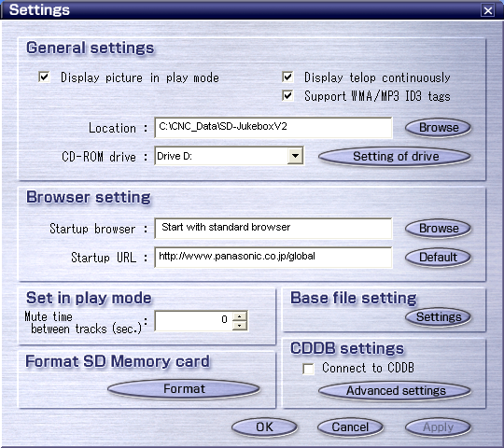Viewport: 504px width, 448px height.
Task: Click the Cancel button
Action: click(350, 427)
